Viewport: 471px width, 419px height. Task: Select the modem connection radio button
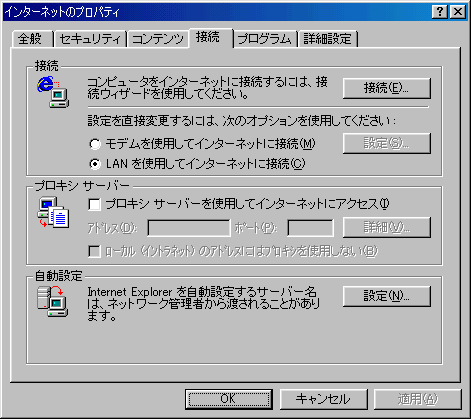tap(95, 144)
